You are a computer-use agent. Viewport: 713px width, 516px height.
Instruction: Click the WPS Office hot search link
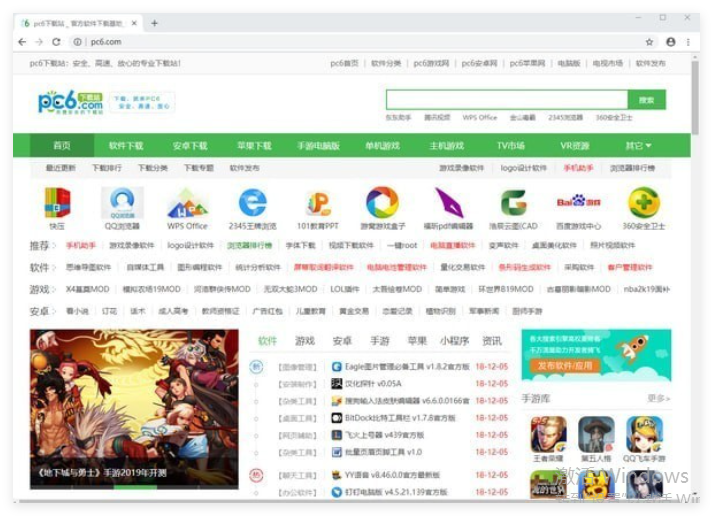coord(480,117)
